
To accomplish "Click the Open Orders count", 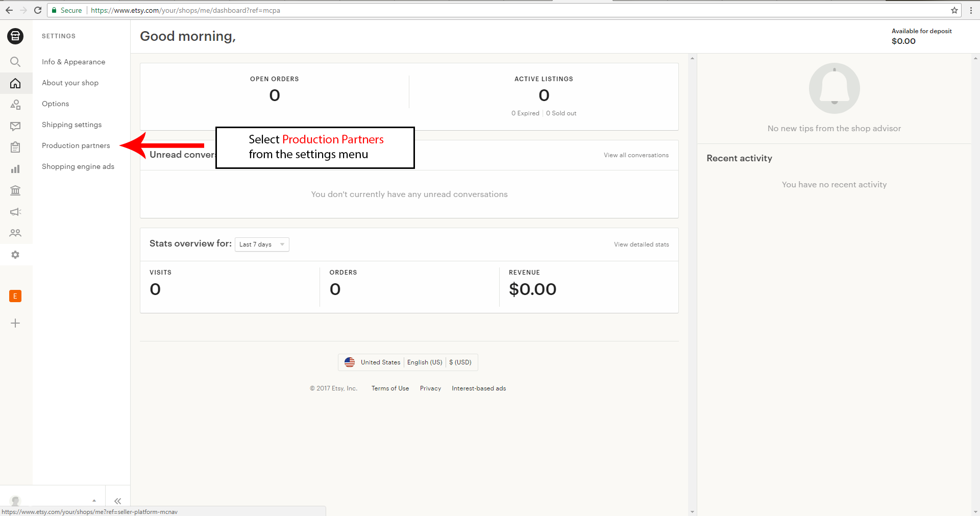I will pyautogui.click(x=275, y=95).
